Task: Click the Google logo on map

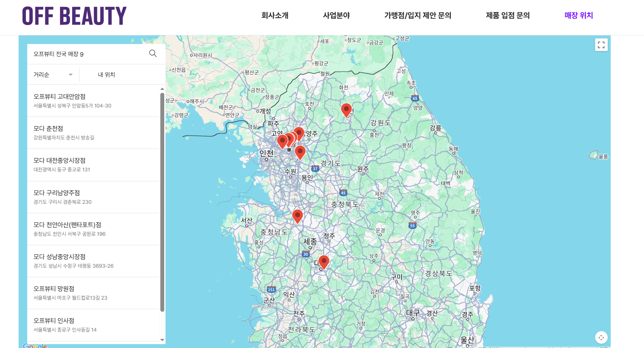Action: (35, 345)
